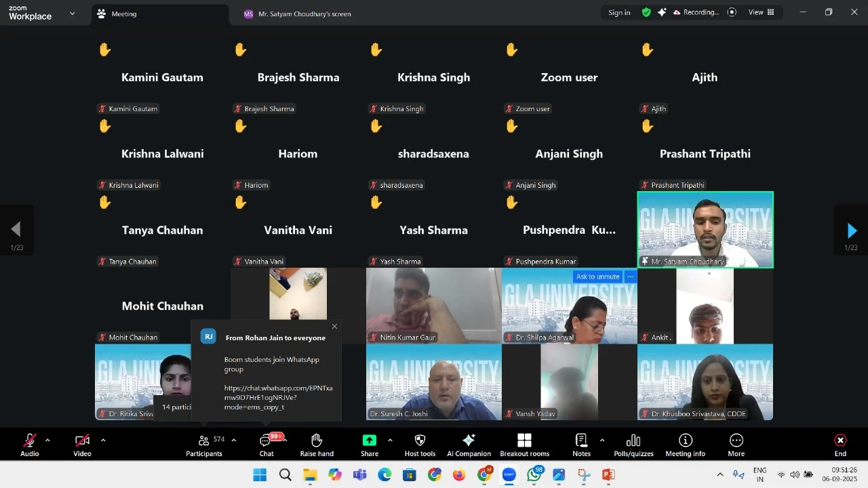The image size is (868, 488).
Task: Click Ask to unmute on Dr. Shilpa Agarwal
Action: 597,277
